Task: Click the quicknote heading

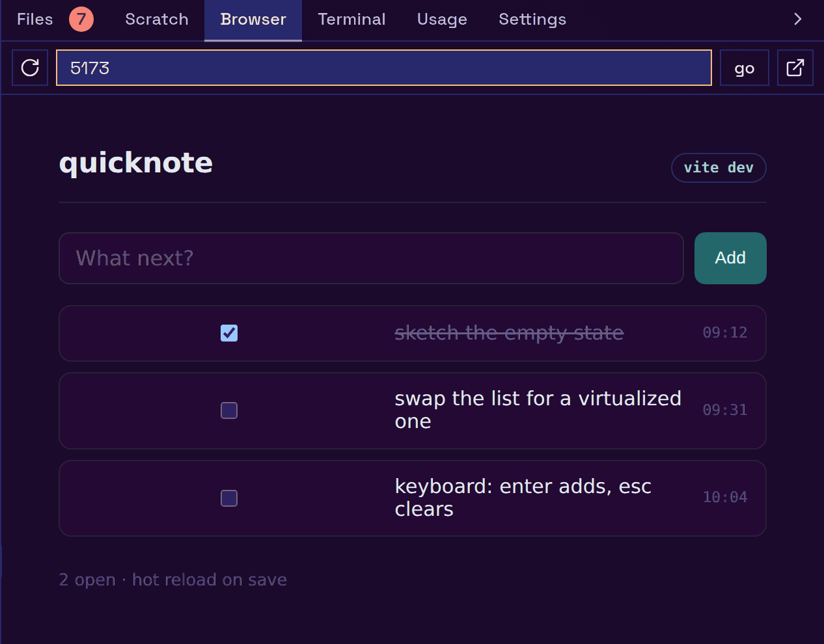Action: pyautogui.click(x=136, y=163)
